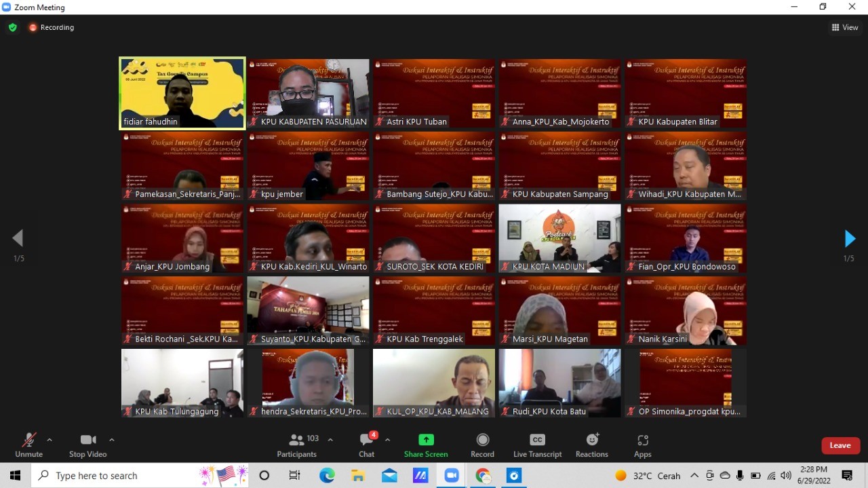This screenshot has height=488, width=868.
Task: Open the Reactions menu
Action: click(592, 445)
